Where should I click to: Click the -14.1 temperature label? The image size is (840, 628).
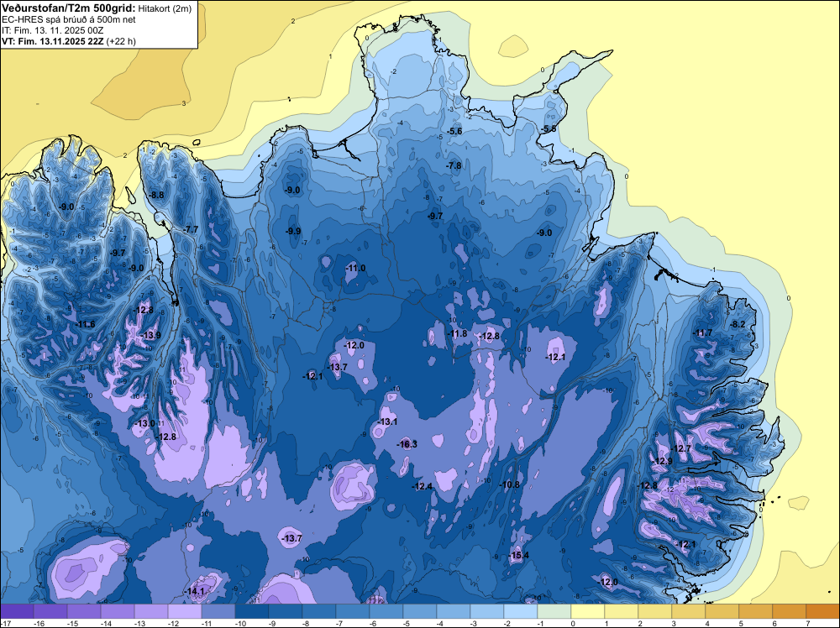coord(194,591)
